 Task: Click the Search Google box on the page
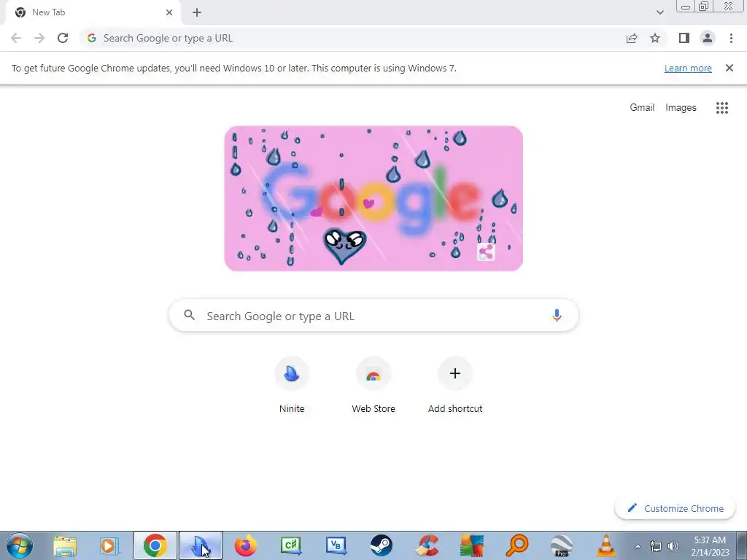click(373, 315)
